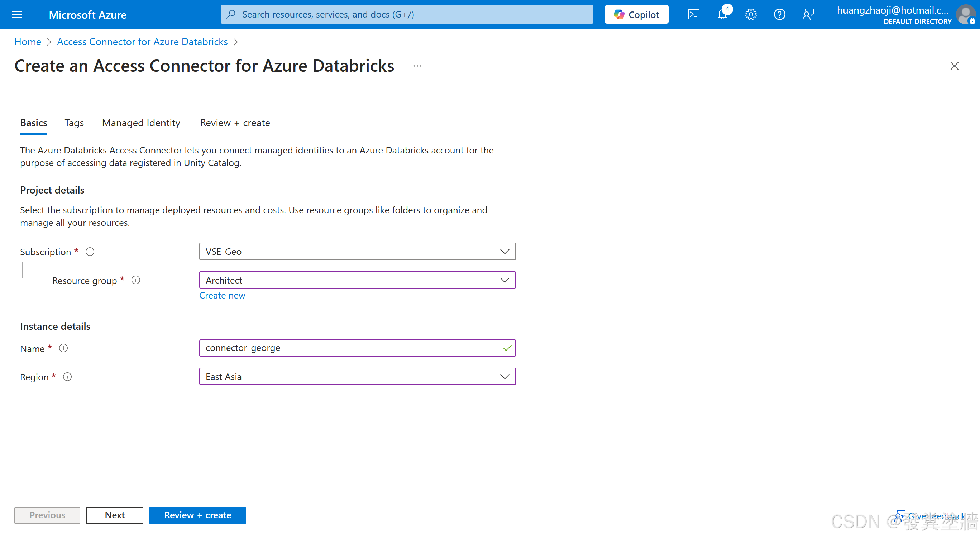Click the feedback person icon in header
The width and height of the screenshot is (980, 538).
808,14
